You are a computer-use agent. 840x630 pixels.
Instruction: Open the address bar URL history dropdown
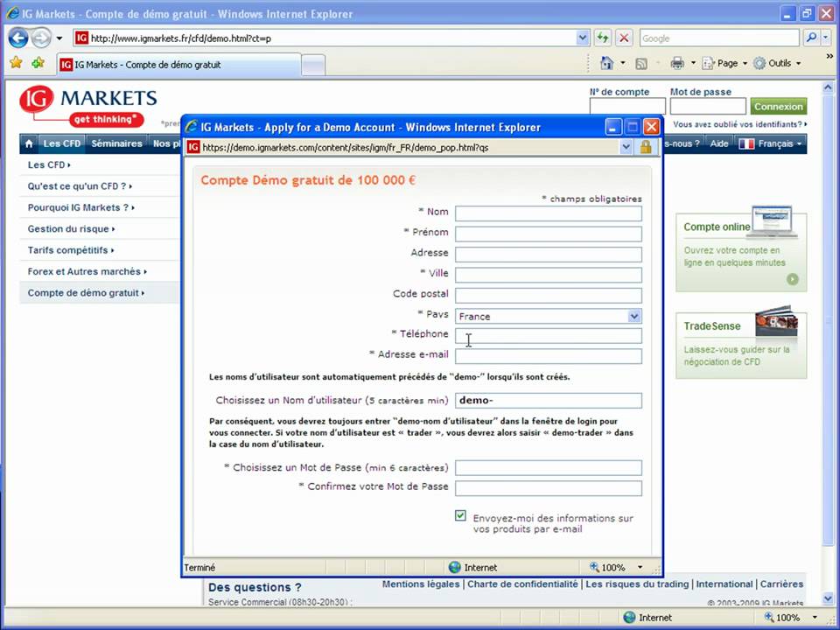pyautogui.click(x=583, y=38)
